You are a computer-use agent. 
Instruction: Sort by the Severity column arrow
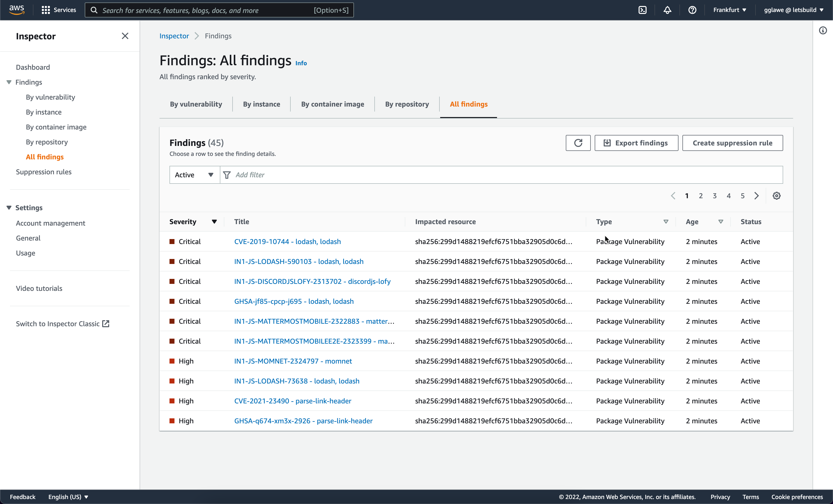[214, 222]
